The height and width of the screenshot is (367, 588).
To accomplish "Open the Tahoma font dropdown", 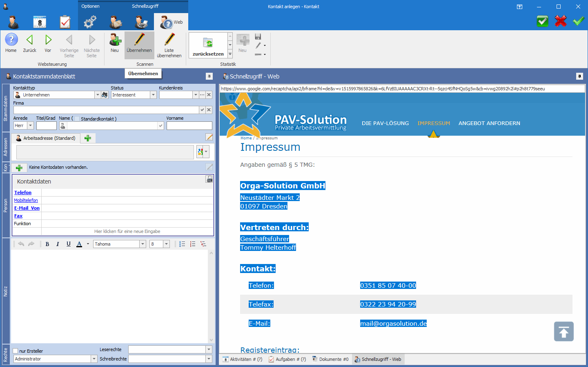I will pyautogui.click(x=143, y=244).
